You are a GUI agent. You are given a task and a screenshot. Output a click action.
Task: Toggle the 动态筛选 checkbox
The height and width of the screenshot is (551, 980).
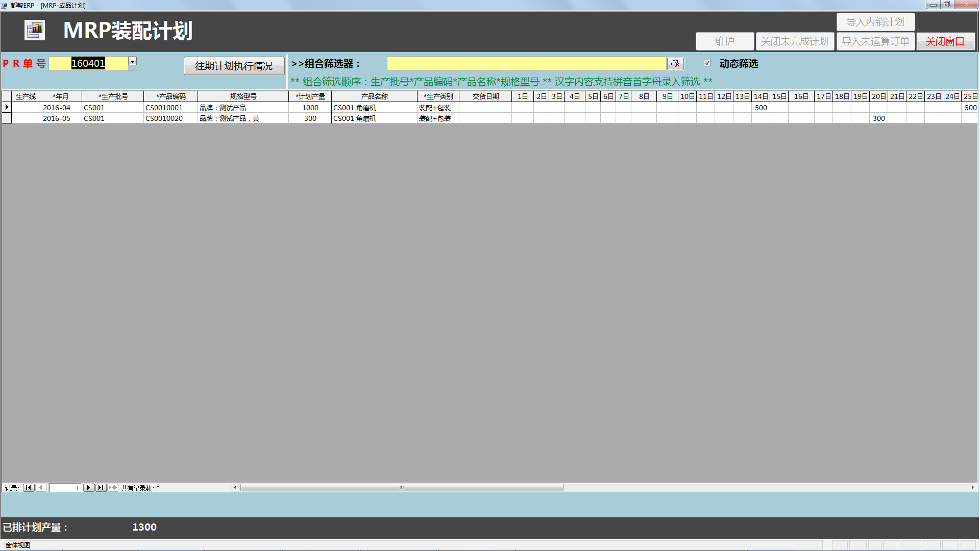[707, 63]
